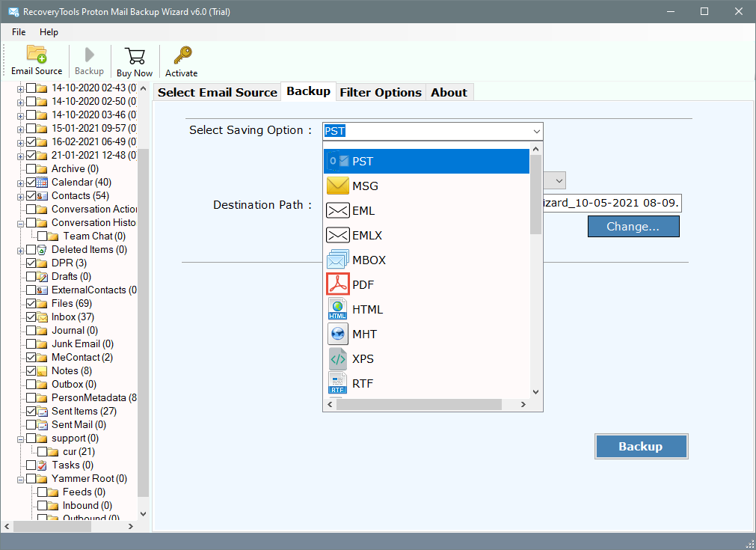Expand the Contacts tree node
Image resolution: width=756 pixels, height=550 pixels.
click(x=20, y=197)
